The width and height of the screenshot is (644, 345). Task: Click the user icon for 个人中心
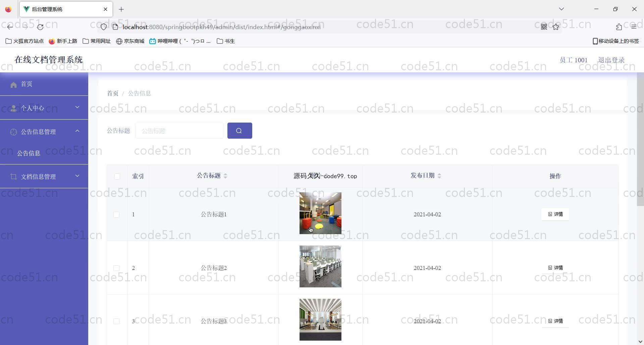point(13,108)
